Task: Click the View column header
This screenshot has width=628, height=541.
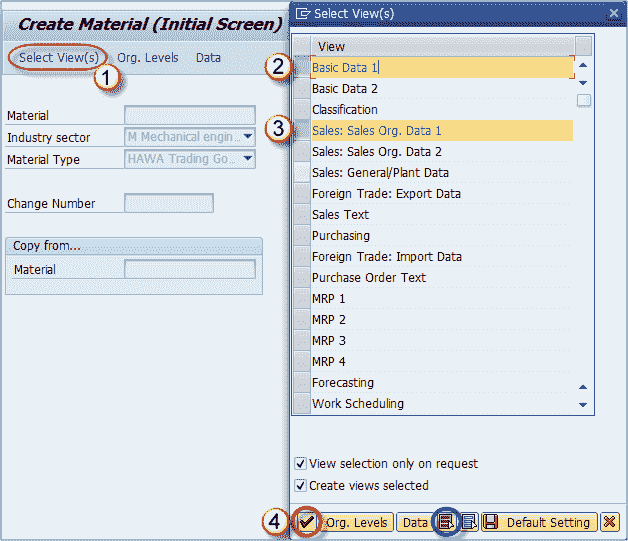Action: tap(443, 46)
